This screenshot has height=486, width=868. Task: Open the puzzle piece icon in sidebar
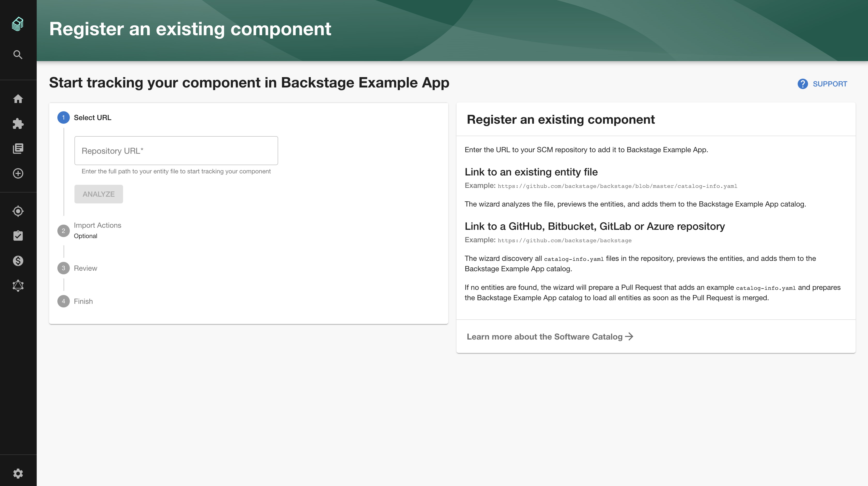coord(18,124)
